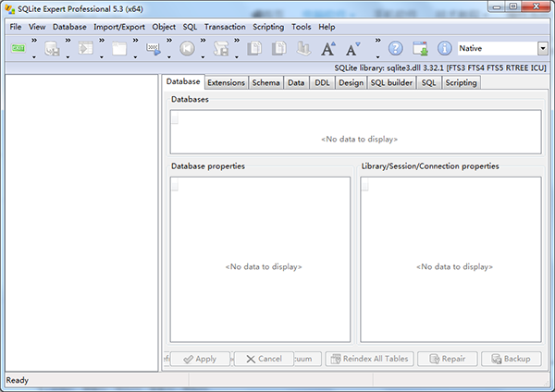The width and height of the screenshot is (555, 392).
Task: Open the Transaction menu
Action: click(225, 27)
